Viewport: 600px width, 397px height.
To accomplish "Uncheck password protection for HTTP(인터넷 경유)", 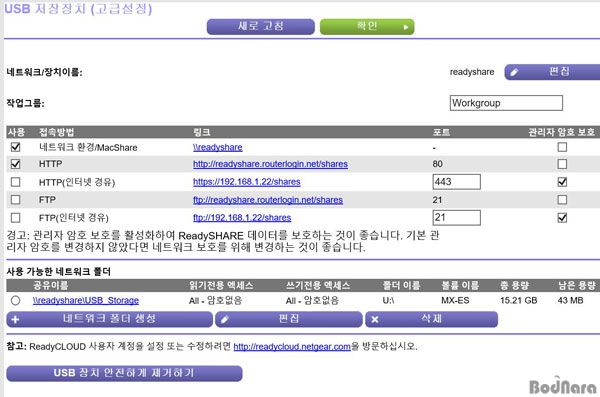I will pyautogui.click(x=562, y=182).
